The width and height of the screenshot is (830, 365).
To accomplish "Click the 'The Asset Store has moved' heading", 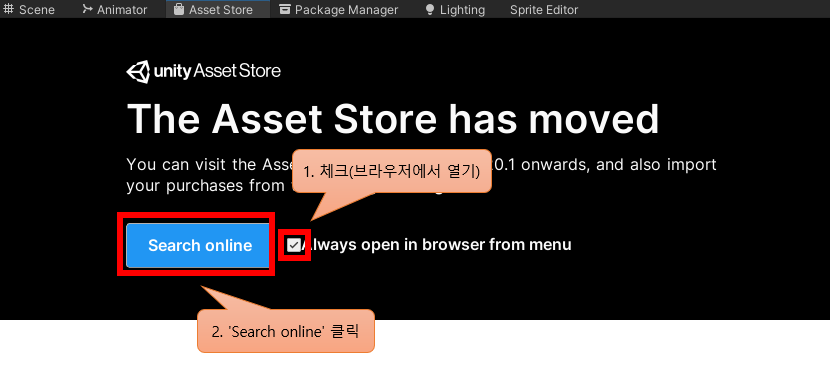I will coord(393,118).
